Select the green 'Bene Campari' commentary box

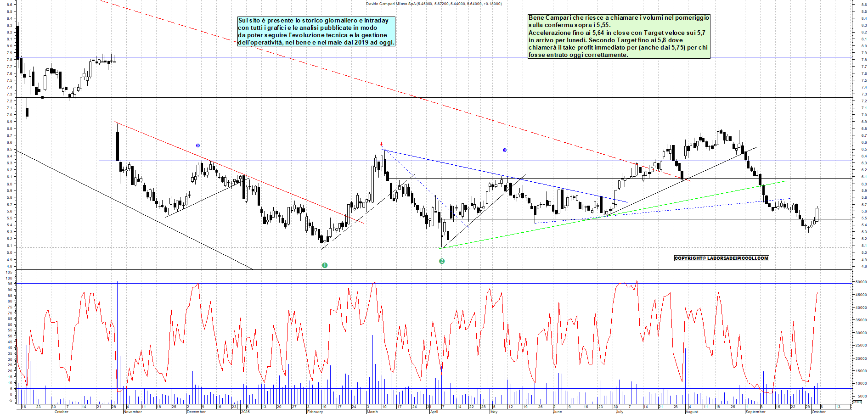tap(619, 36)
